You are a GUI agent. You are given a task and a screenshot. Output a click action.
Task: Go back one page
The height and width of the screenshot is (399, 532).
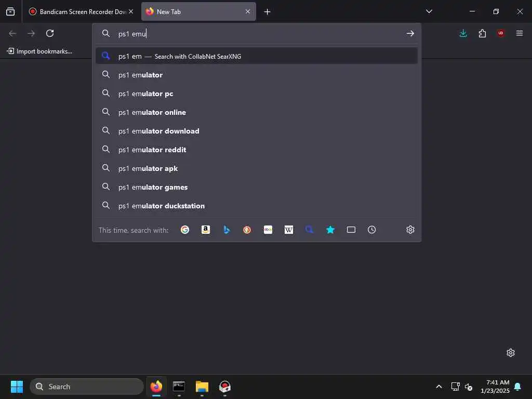click(12, 33)
